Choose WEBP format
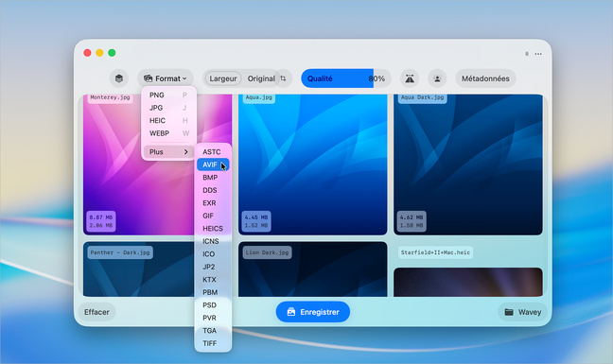The width and height of the screenshot is (613, 364). [x=168, y=133]
